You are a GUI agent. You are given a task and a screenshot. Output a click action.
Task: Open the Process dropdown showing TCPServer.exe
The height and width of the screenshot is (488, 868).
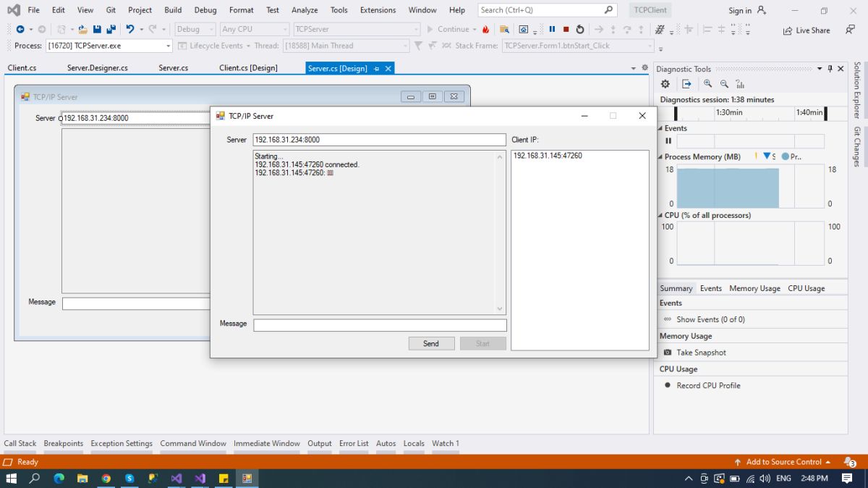169,46
